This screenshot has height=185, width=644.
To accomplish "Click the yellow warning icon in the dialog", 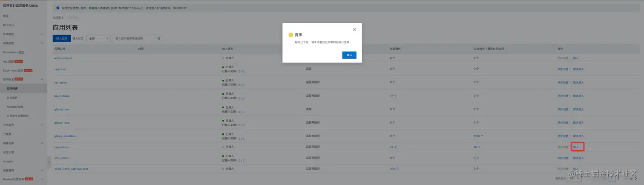I will pyautogui.click(x=291, y=35).
